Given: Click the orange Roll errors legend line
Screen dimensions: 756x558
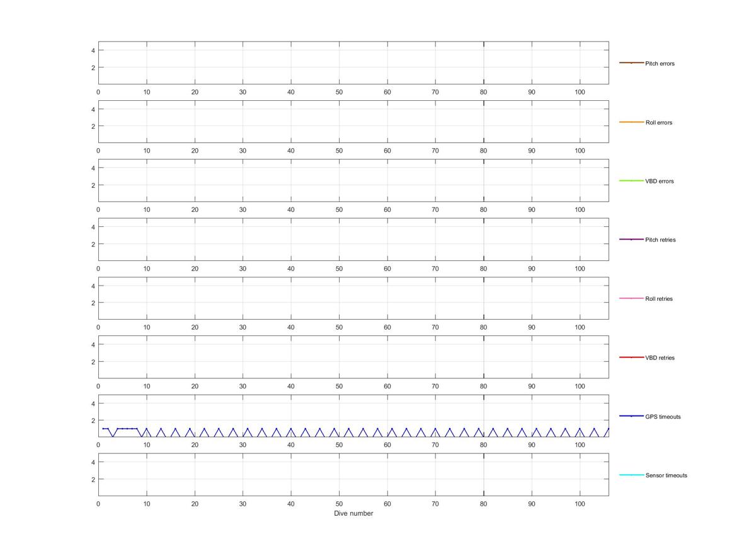Looking at the screenshot, I should tap(631, 122).
